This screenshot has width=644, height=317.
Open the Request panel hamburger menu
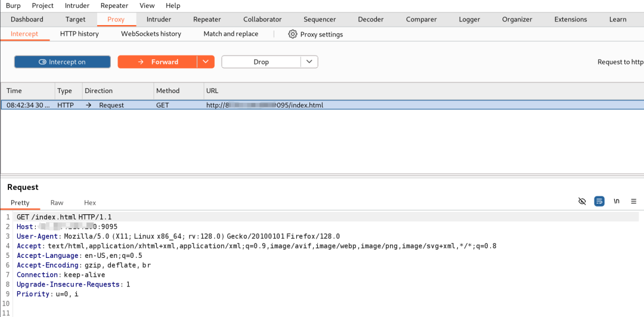(x=633, y=201)
